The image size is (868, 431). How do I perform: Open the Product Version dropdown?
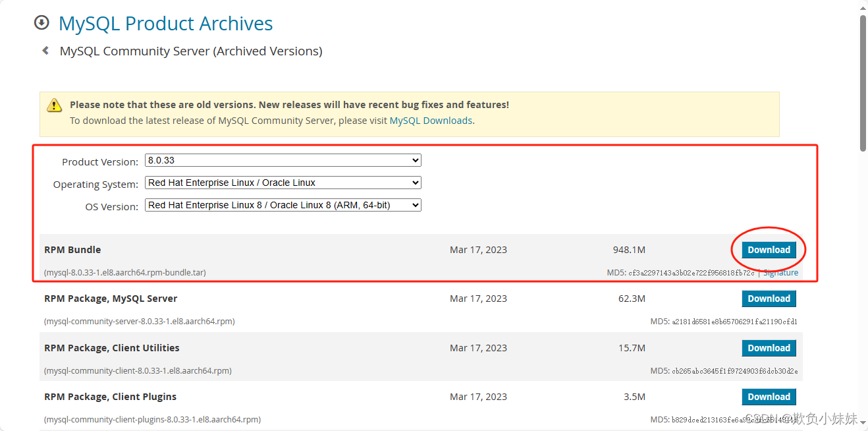tap(283, 160)
